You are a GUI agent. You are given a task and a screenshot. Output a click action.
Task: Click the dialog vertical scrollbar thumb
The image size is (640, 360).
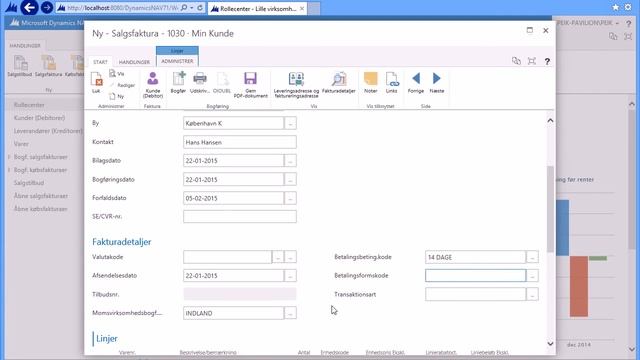coord(550,209)
